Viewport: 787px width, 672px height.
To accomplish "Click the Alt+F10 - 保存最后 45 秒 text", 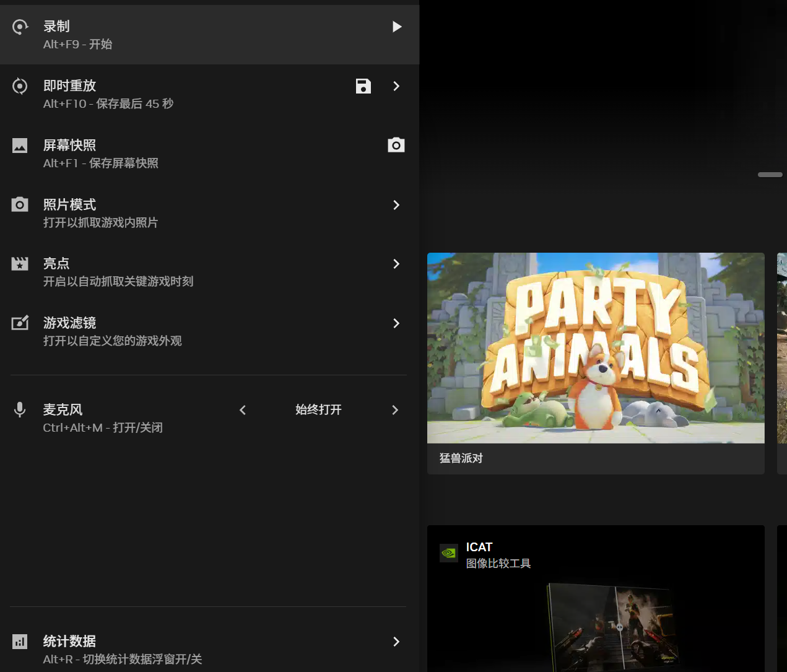I will (x=108, y=104).
